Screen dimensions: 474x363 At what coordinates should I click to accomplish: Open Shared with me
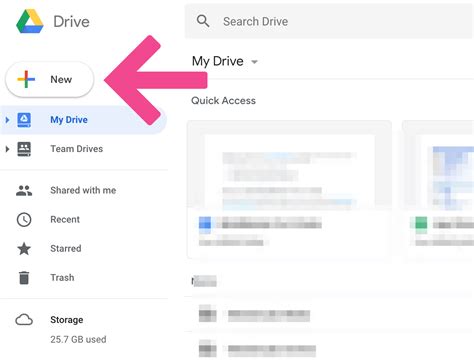(x=83, y=190)
